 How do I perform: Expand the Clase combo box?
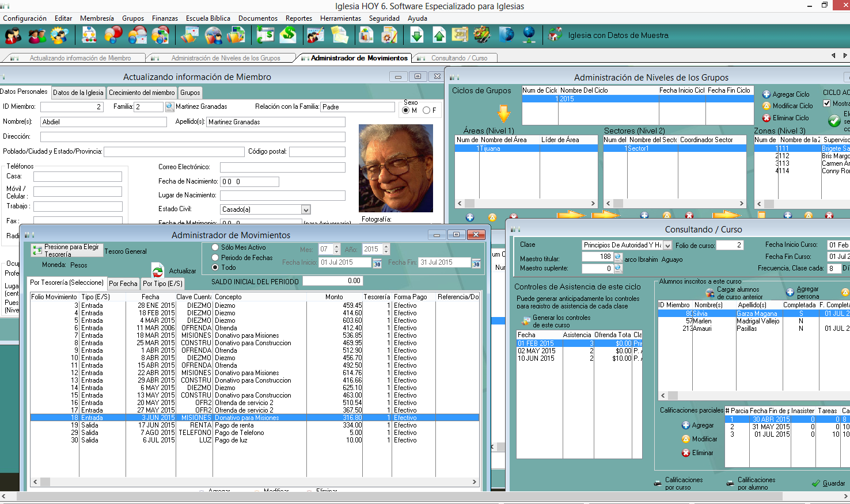tap(667, 246)
